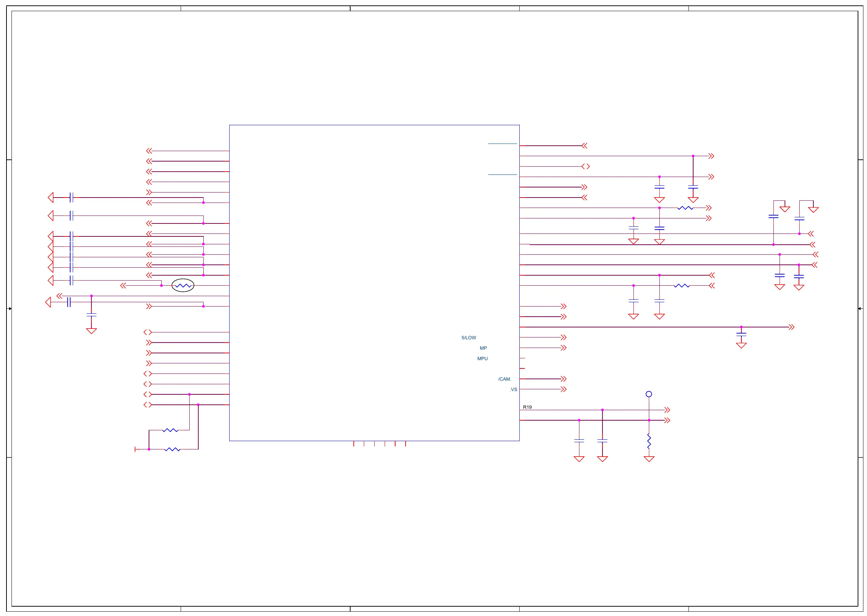Select the upper resistor of the bottom-left resistor pair
Image resolution: width=867 pixels, height=616 pixels.
click(x=170, y=430)
